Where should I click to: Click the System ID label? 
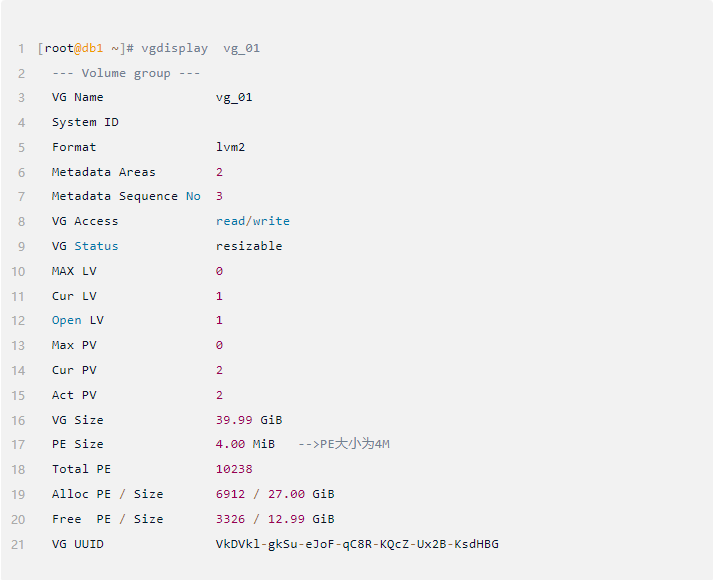[x=85, y=122]
